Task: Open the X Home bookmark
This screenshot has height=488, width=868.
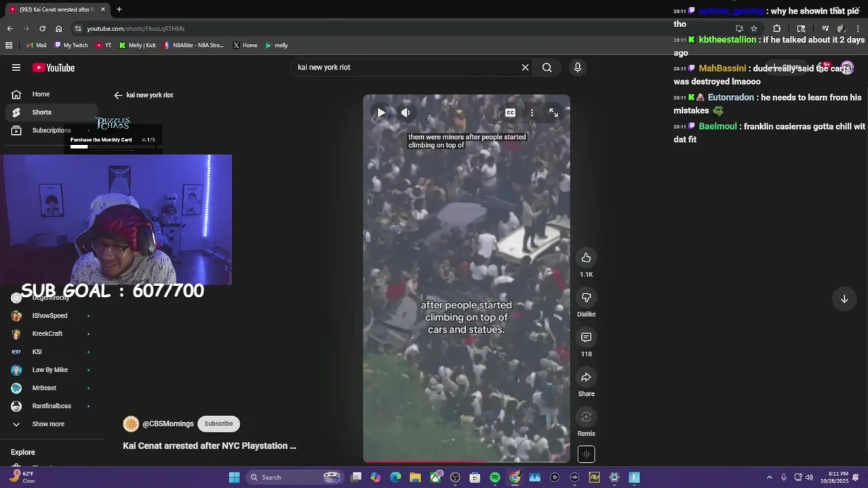Action: pyautogui.click(x=245, y=45)
